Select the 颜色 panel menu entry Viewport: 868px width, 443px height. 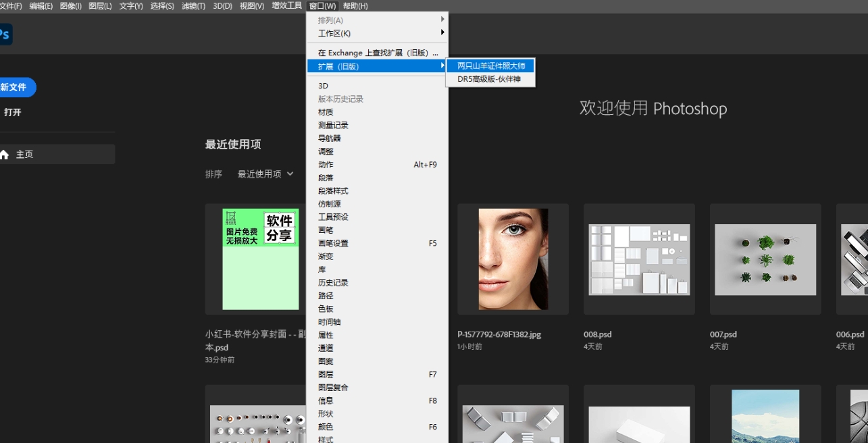[x=326, y=427]
